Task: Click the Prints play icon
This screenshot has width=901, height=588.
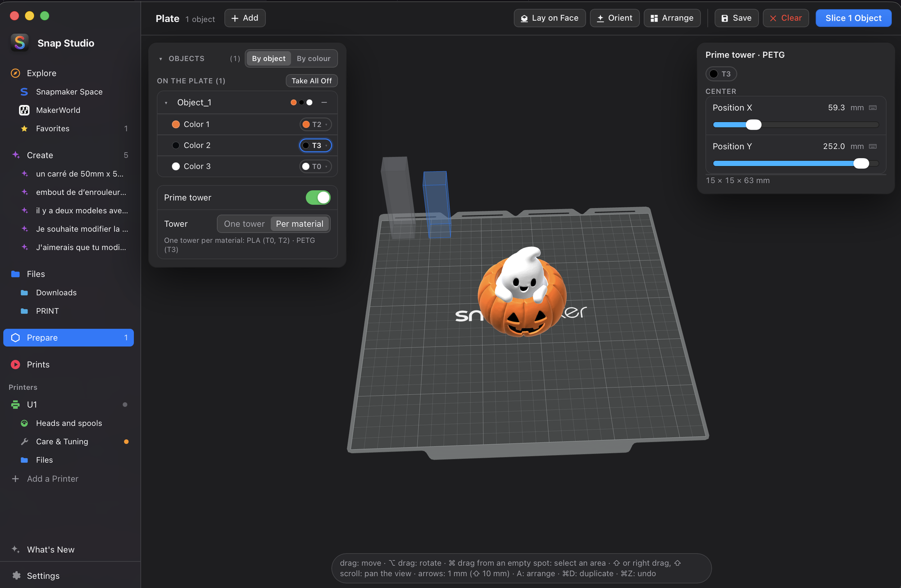Action: click(x=15, y=365)
